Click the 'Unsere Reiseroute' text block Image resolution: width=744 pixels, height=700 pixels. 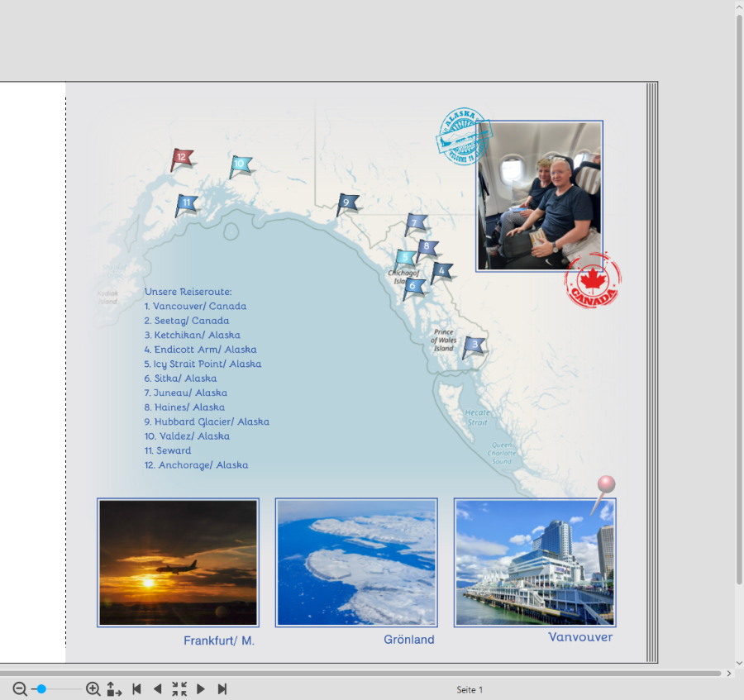pos(205,379)
